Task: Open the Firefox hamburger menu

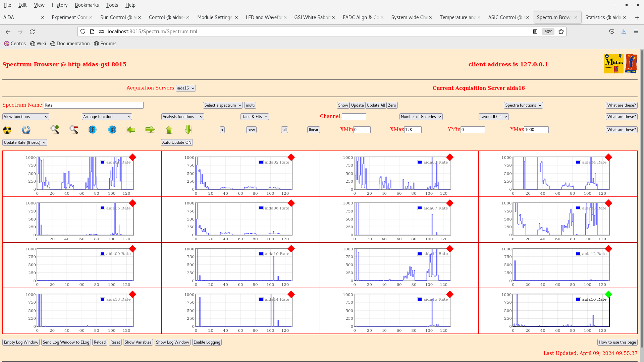Action: (x=636, y=32)
